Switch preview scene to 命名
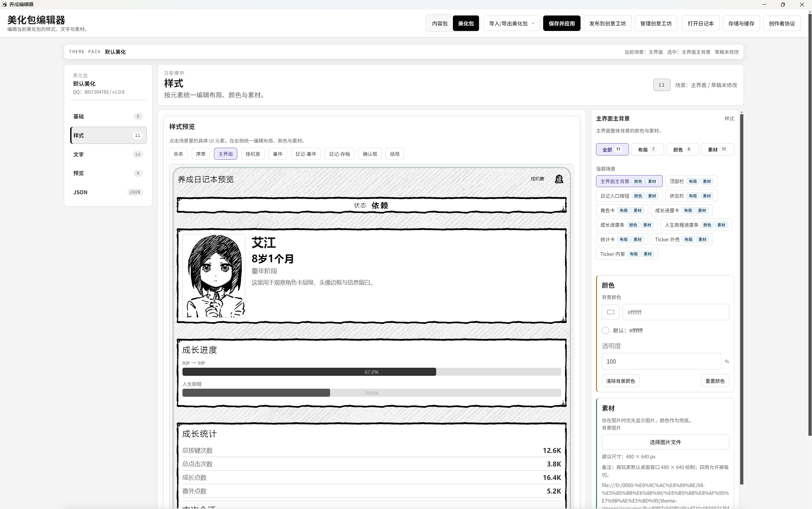 click(x=178, y=154)
